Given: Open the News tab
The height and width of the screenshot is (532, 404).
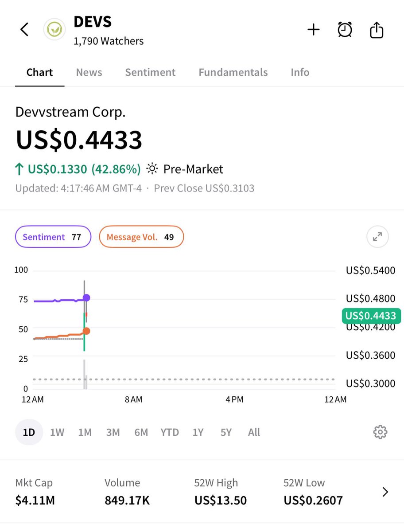Looking at the screenshot, I should (x=89, y=72).
